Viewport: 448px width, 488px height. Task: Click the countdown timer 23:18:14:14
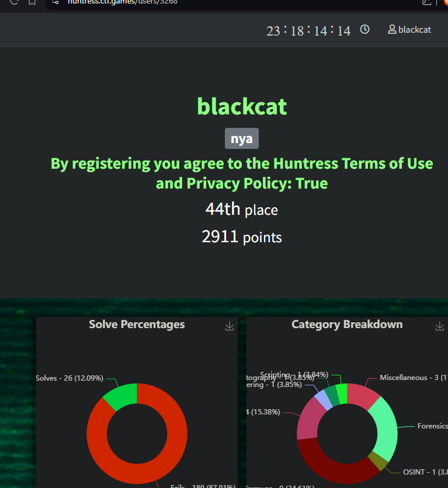pos(308,30)
